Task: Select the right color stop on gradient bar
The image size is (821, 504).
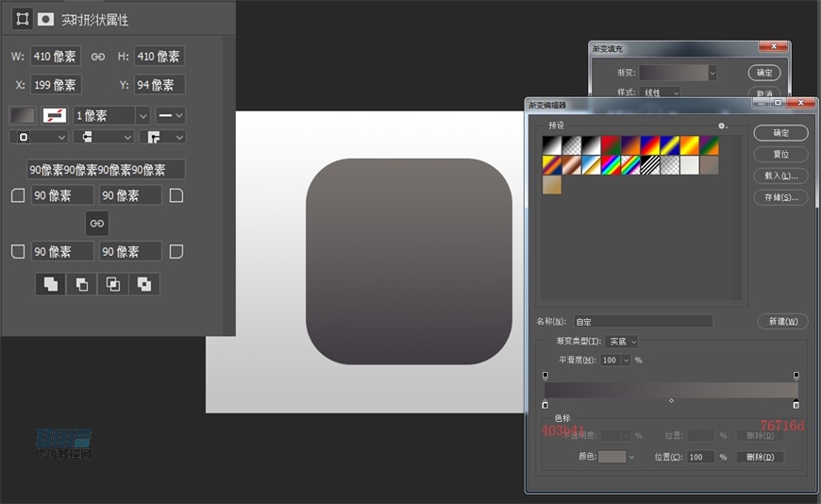Action: pyautogui.click(x=796, y=405)
